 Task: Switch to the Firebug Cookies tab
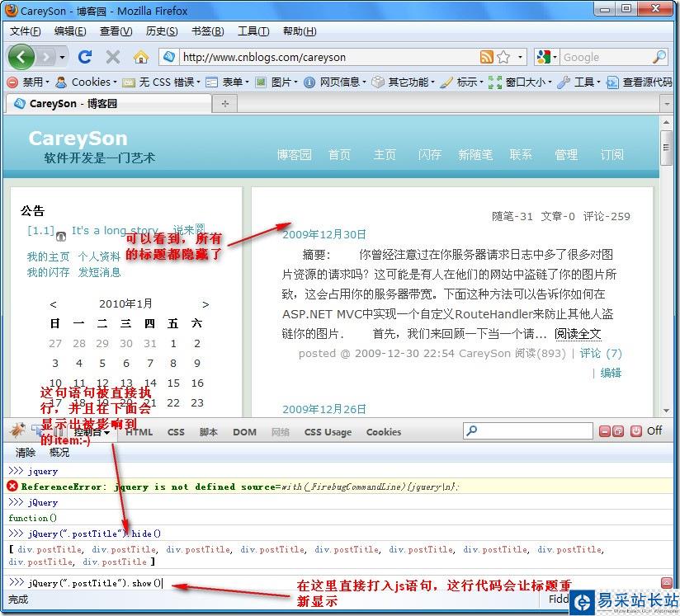coord(384,432)
